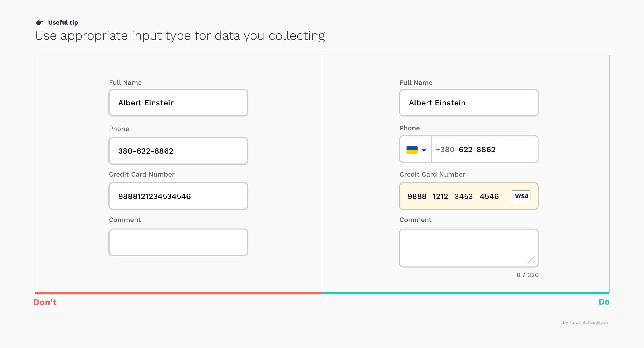
Task: Click the red Don't label
Action: click(x=45, y=302)
